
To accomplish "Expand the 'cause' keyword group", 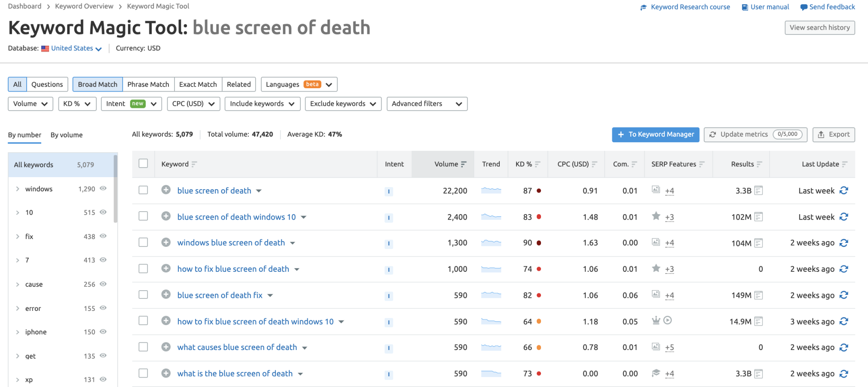I will click(x=18, y=284).
